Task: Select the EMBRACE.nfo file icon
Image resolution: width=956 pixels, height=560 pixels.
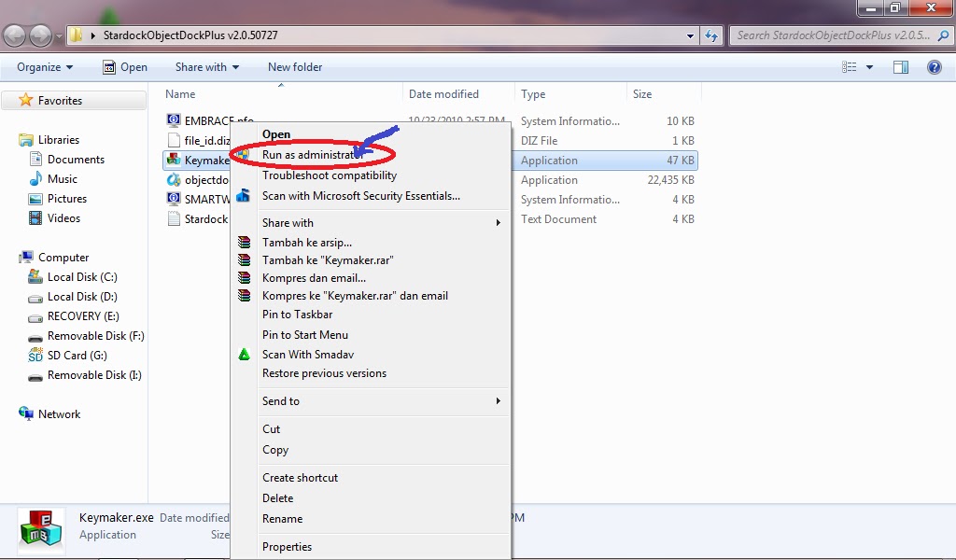Action: tap(174, 120)
